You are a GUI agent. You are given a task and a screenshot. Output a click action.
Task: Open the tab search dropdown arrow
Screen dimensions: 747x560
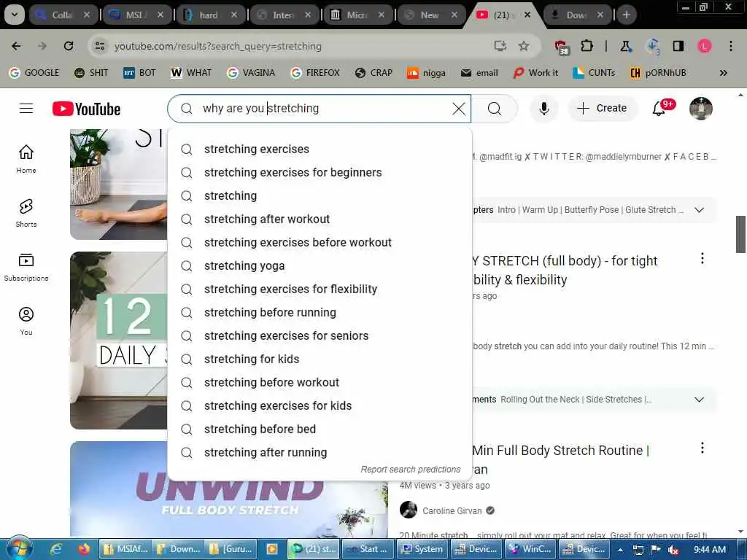[15, 15]
